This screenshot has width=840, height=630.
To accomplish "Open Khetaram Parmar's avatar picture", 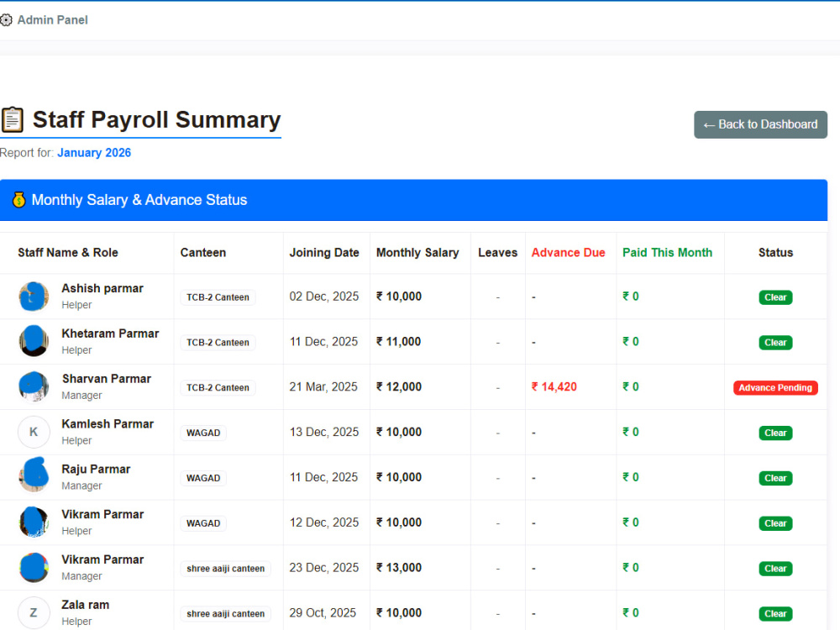I will coord(34,341).
